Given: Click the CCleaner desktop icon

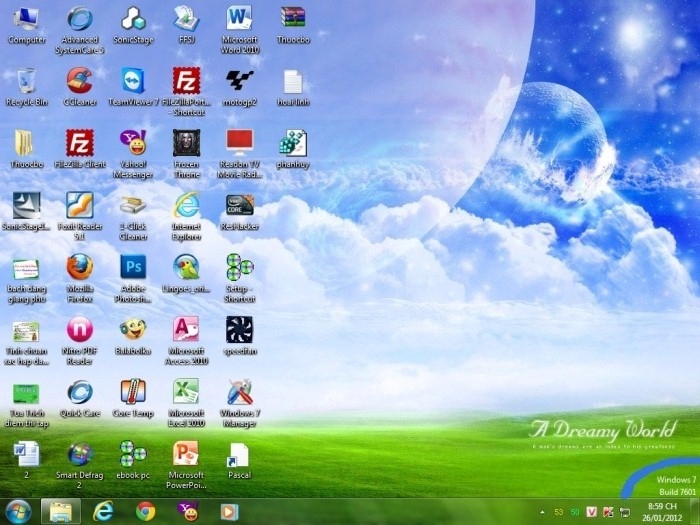Looking at the screenshot, I should click(79, 88).
